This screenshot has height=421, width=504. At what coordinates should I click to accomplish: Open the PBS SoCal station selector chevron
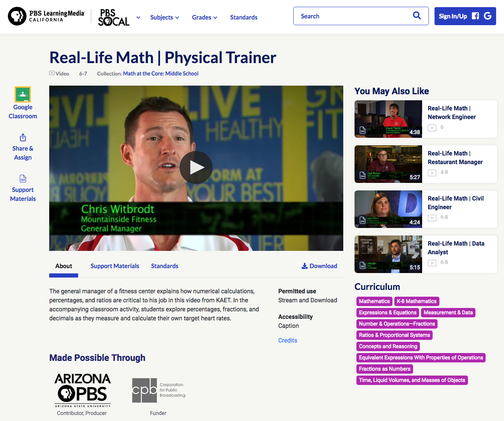click(x=138, y=17)
